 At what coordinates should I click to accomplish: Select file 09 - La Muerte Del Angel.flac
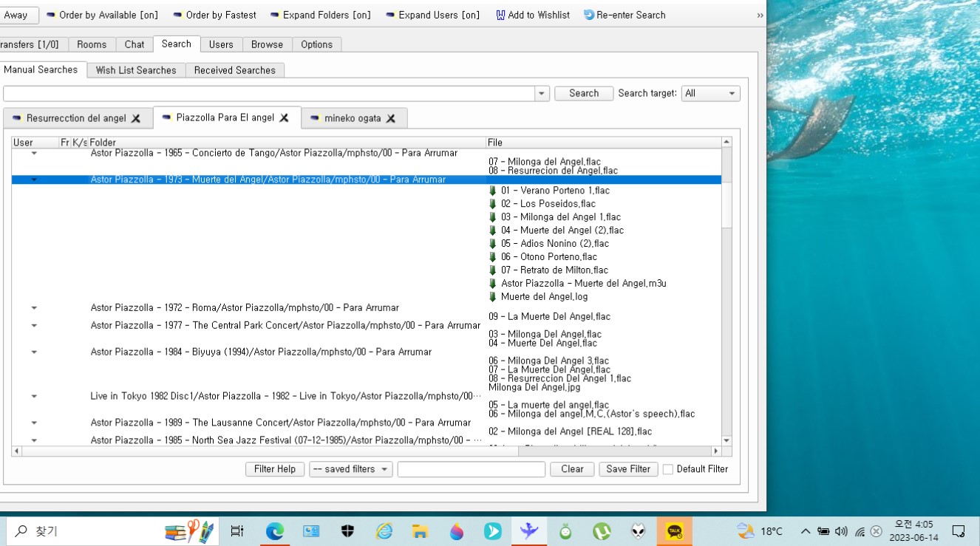[x=549, y=316]
